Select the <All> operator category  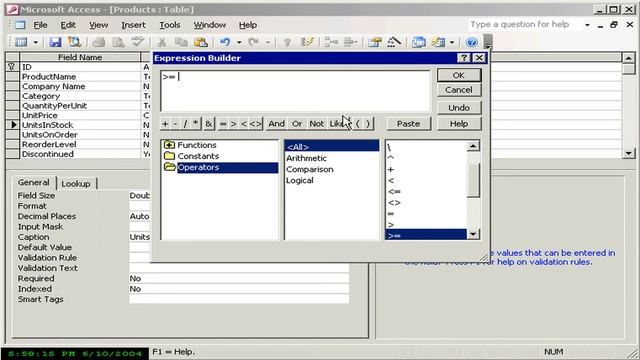(332, 147)
